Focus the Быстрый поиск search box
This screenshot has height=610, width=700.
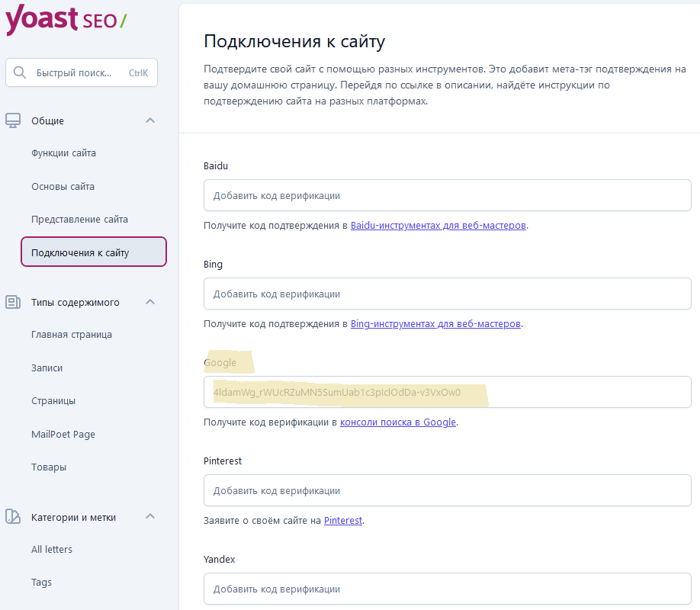pos(82,72)
